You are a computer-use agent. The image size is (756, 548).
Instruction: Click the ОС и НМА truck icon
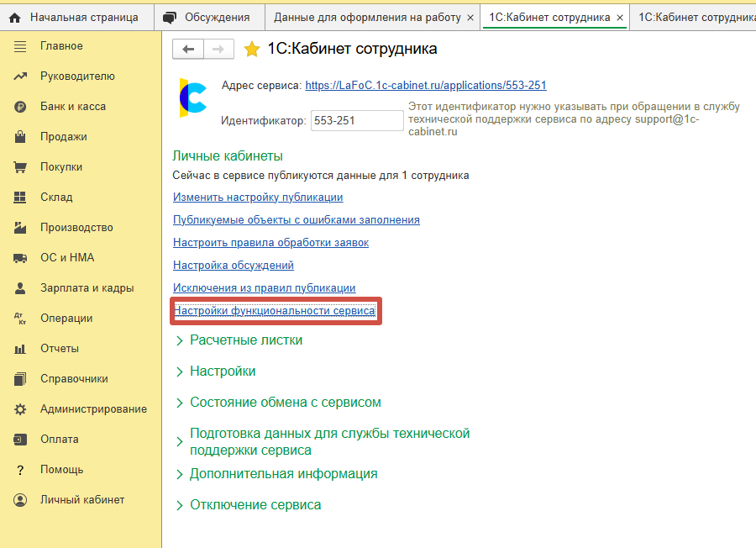tap(20, 258)
